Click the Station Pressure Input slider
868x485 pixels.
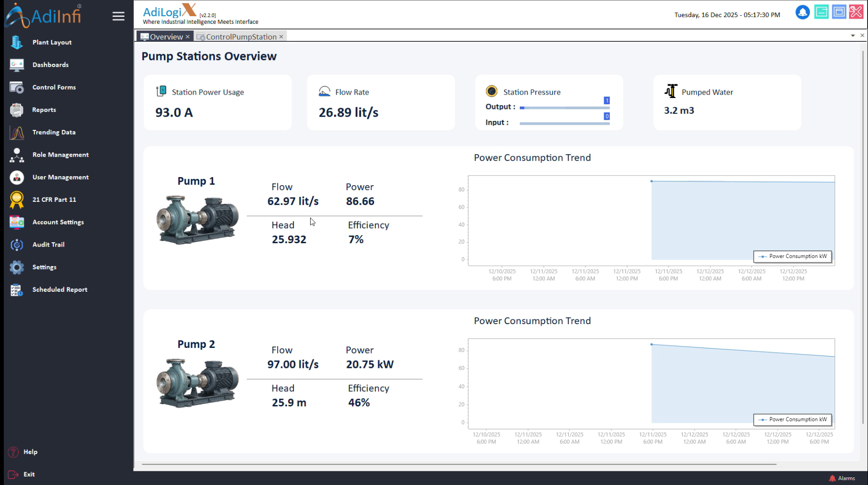[x=564, y=124]
